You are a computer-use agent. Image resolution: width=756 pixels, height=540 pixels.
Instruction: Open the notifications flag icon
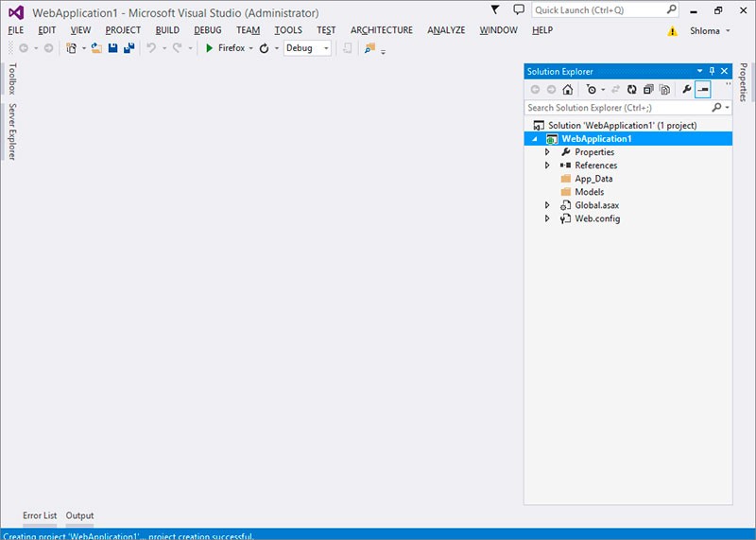(x=495, y=9)
